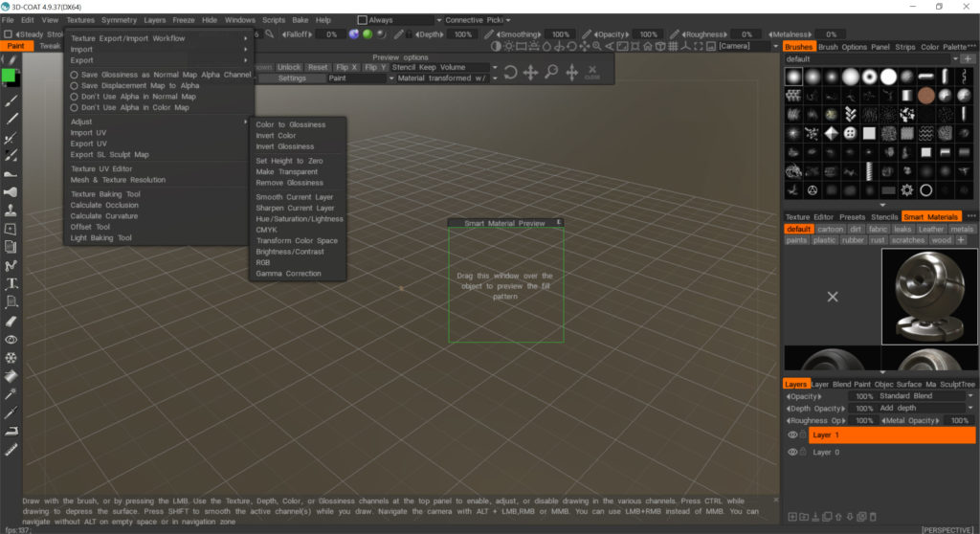Enable Save Glossiness as Normal Map Alpha Channel
Image resolution: width=980 pixels, height=534 pixels.
tap(161, 75)
